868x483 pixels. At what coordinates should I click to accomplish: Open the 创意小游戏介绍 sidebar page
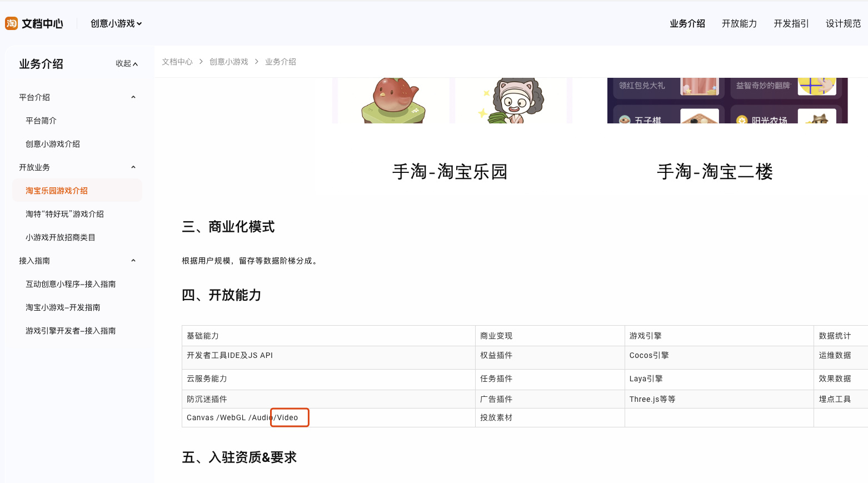point(53,144)
